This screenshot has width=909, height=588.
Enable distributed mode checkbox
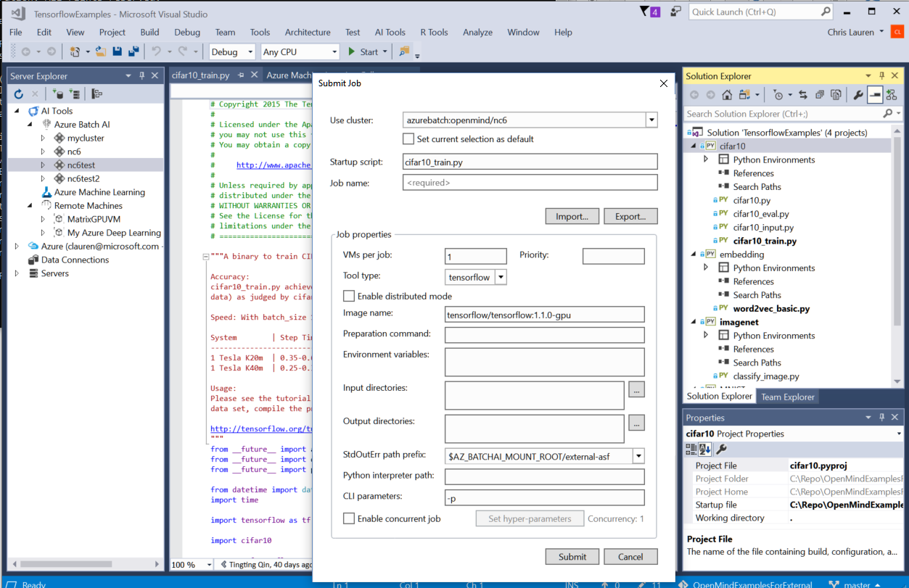click(x=349, y=296)
